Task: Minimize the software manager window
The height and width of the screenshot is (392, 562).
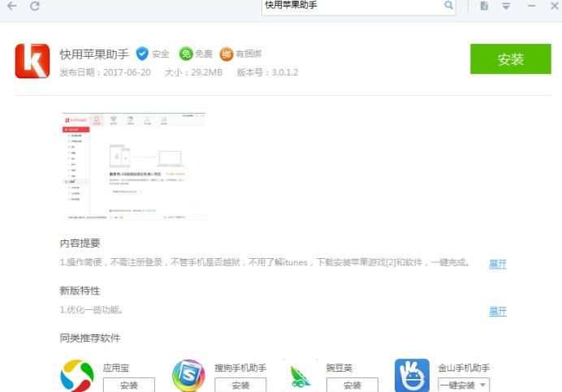Action: 531,6
